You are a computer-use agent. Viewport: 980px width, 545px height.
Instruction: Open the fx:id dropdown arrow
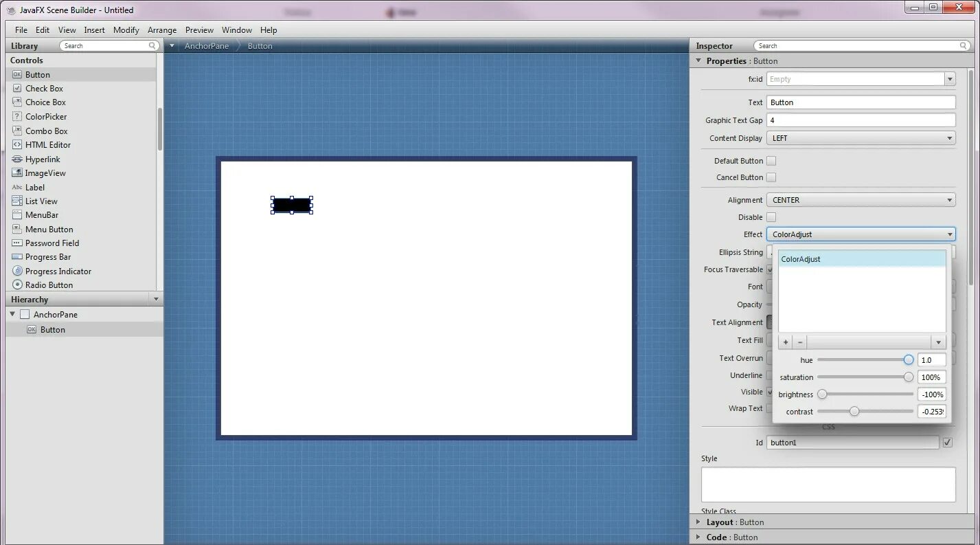(x=950, y=79)
